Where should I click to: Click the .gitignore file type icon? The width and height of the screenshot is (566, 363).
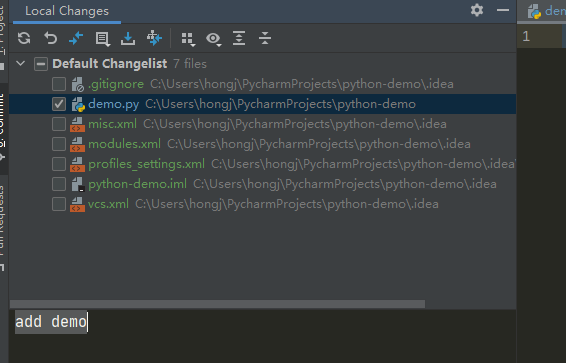coord(77,84)
